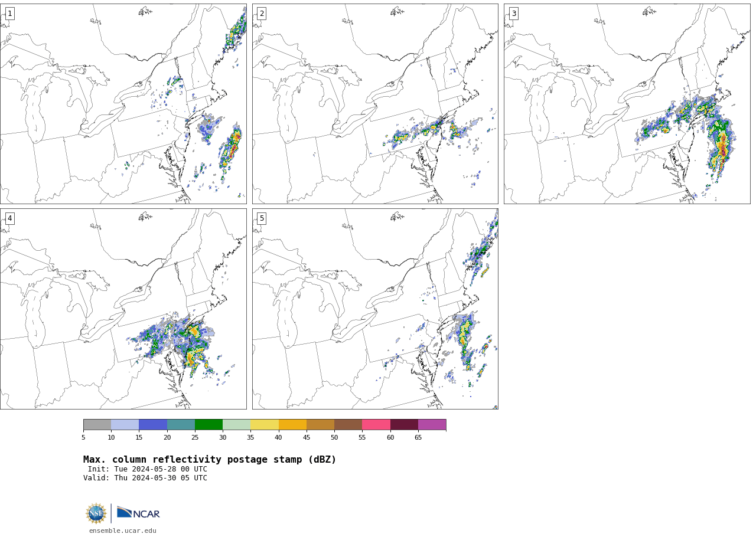Click the gray 5-10 dBZ swatch
Screen dimensions: 756x537
click(x=97, y=425)
